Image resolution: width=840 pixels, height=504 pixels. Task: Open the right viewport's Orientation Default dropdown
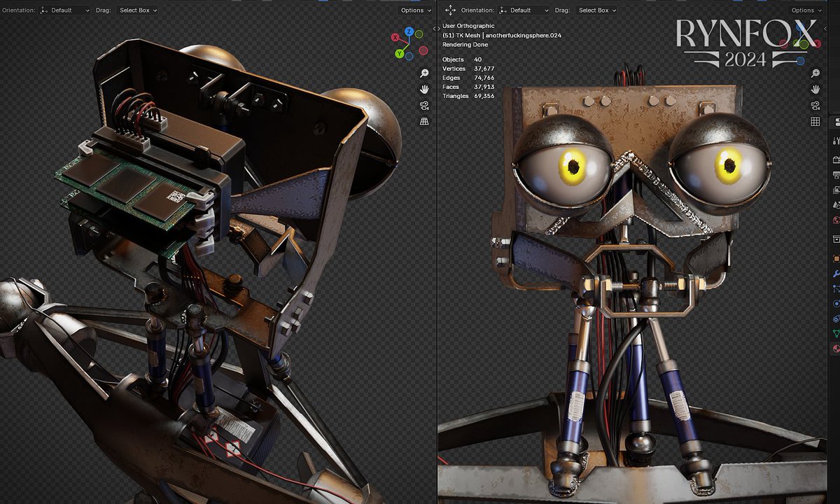tap(525, 10)
